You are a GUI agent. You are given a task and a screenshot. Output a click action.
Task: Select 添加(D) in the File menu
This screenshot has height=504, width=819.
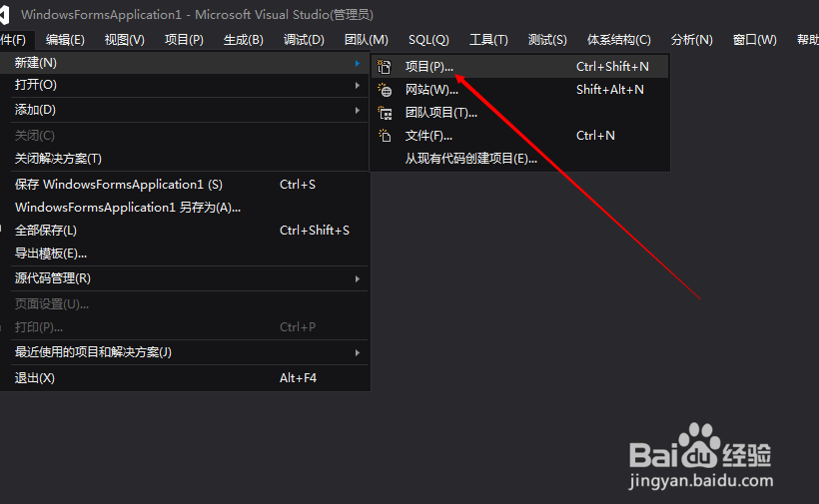click(x=185, y=110)
